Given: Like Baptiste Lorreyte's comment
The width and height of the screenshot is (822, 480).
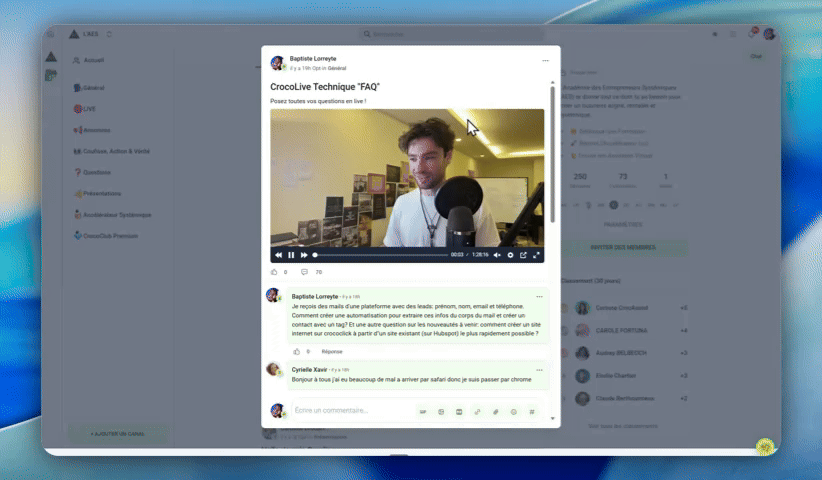Looking at the screenshot, I should coord(297,352).
